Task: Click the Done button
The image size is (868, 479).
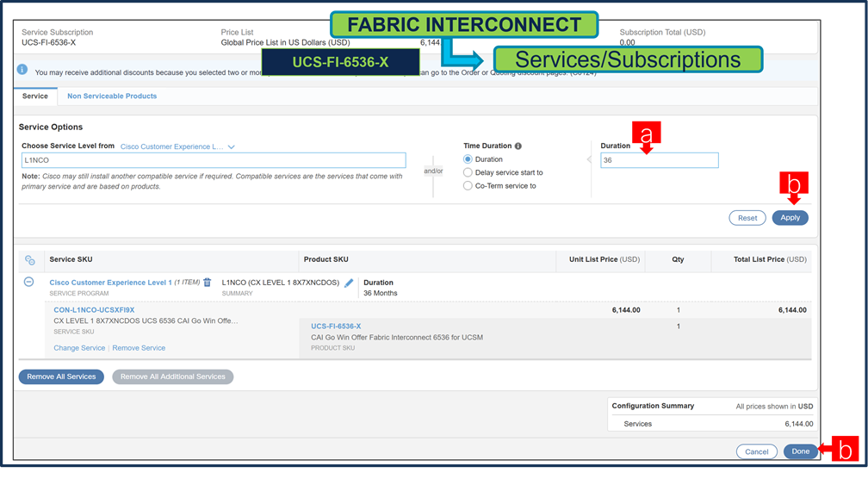Action: coord(801,451)
